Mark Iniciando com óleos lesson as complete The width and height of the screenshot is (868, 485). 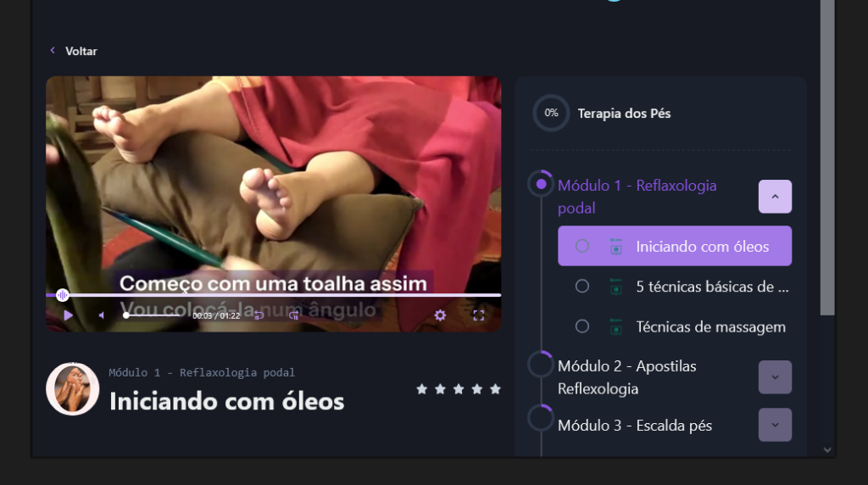(581, 246)
